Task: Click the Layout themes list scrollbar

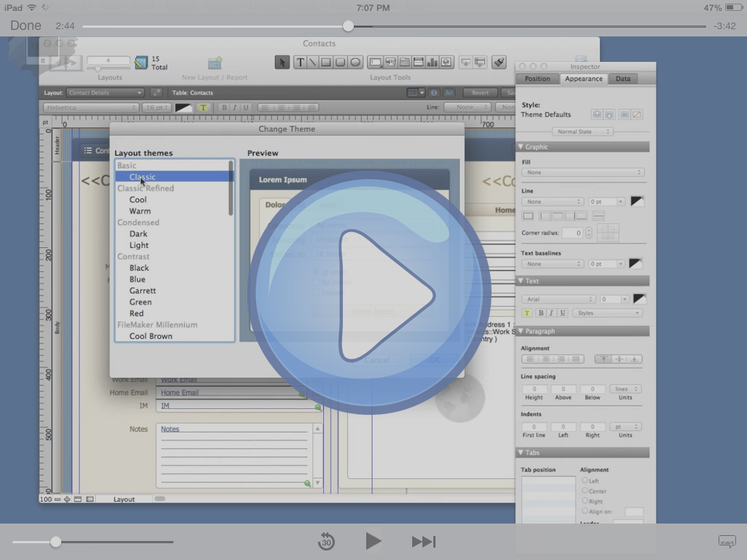Action: coord(231,188)
